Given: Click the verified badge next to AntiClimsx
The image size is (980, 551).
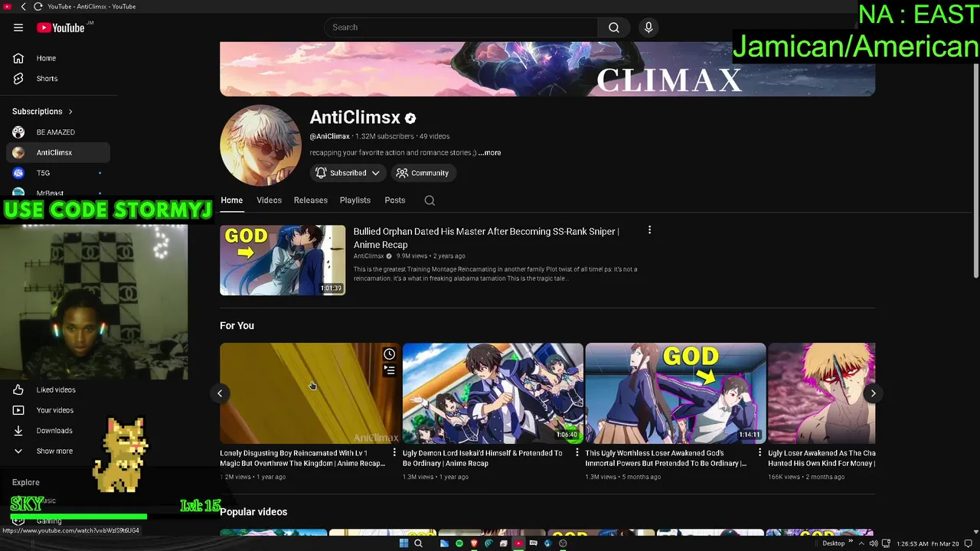Looking at the screenshot, I should [410, 119].
